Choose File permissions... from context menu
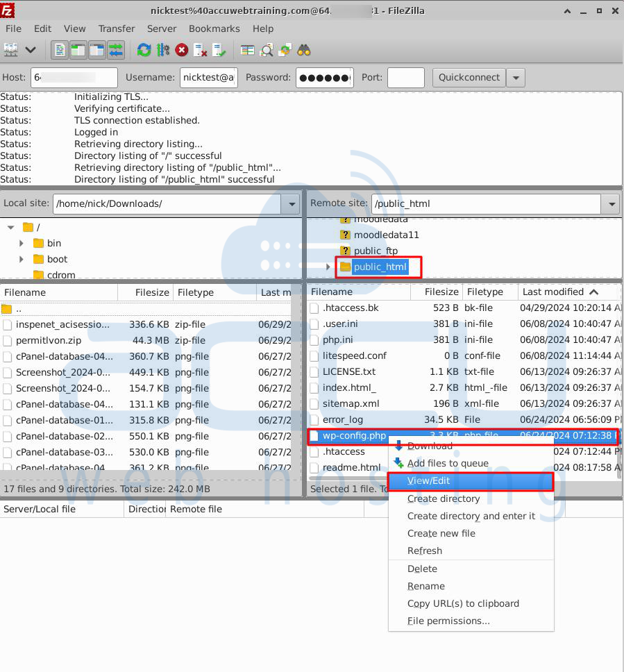Image resolution: width=624 pixels, height=672 pixels. pyautogui.click(x=471, y=621)
